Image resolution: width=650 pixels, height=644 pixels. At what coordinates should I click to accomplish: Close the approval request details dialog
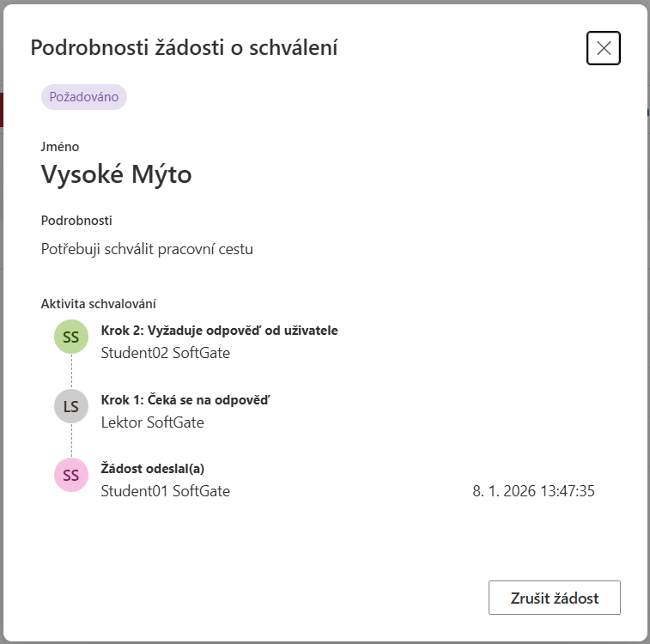tap(604, 48)
